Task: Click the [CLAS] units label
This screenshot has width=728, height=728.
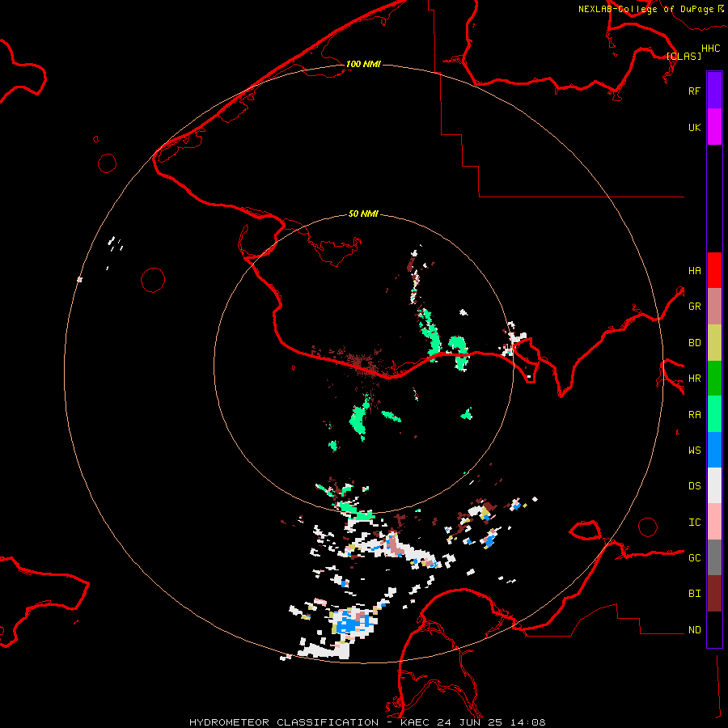Action: 684,56
